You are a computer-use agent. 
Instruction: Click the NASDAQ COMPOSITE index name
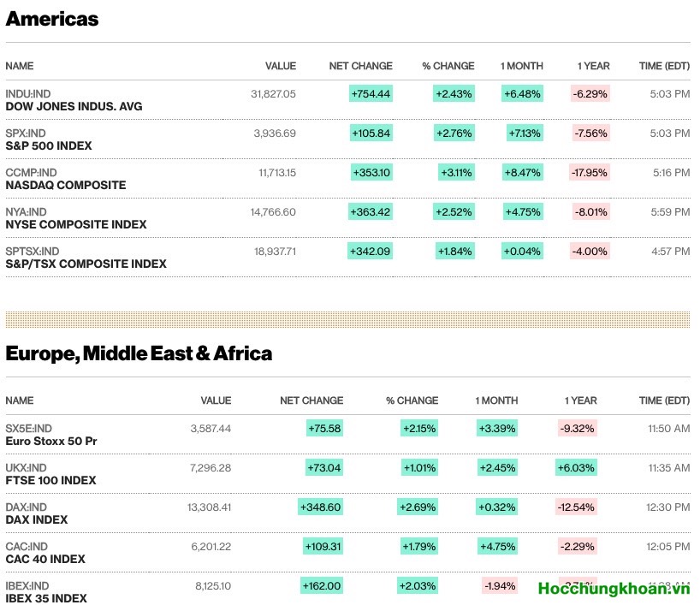point(66,186)
